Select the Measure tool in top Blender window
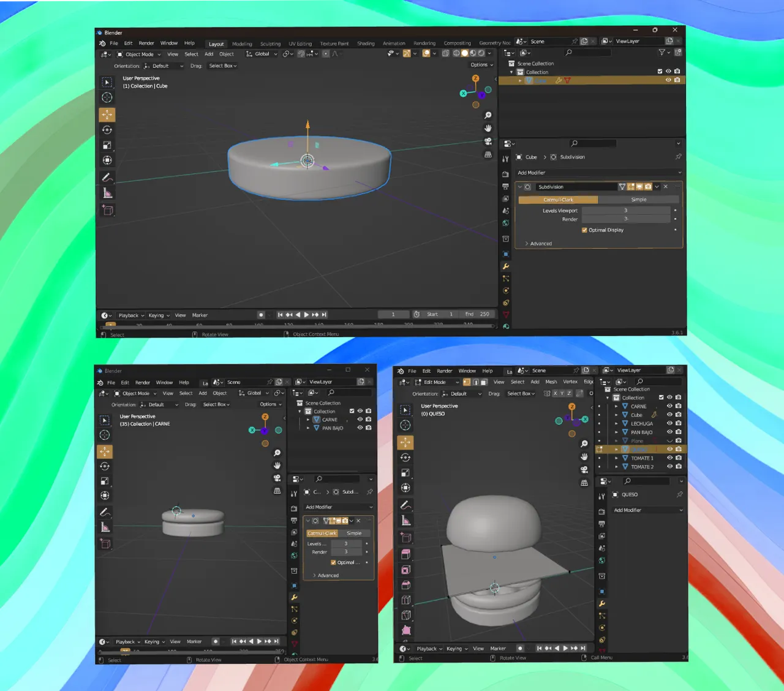This screenshot has height=691, width=784. 107,193
